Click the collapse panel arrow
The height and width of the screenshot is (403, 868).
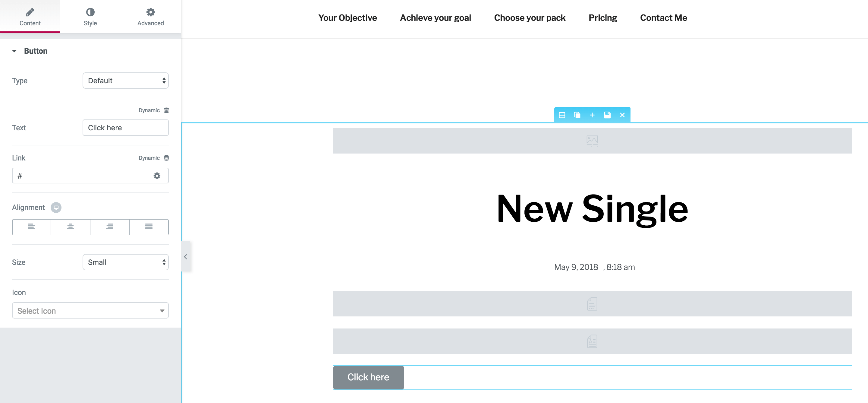(x=186, y=256)
